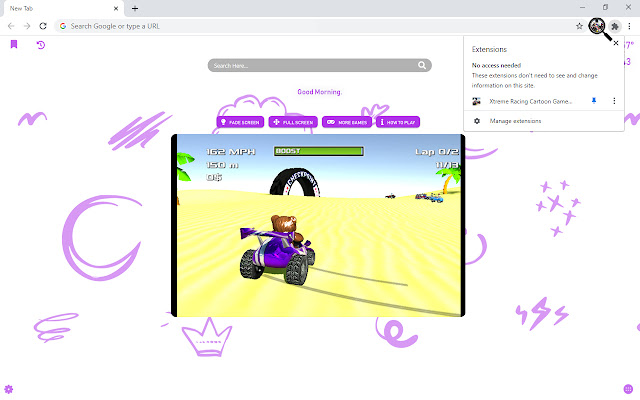640x400 pixels.
Task: Open the purple history clock icon
Action: click(40, 45)
